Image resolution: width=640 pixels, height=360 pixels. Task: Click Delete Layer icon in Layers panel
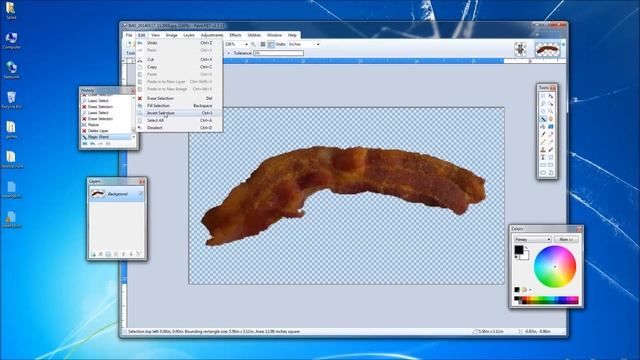pyautogui.click(x=100, y=254)
